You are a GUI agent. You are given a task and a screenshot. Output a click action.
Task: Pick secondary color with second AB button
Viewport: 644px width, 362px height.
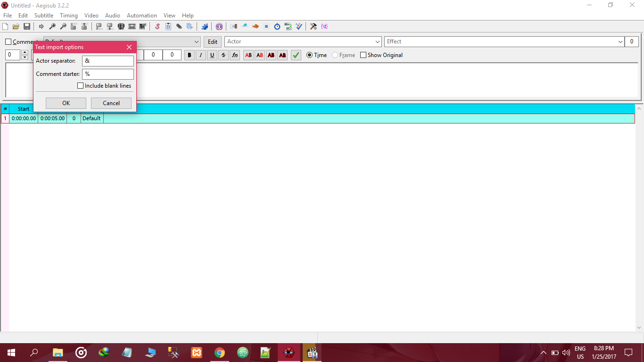(260, 55)
